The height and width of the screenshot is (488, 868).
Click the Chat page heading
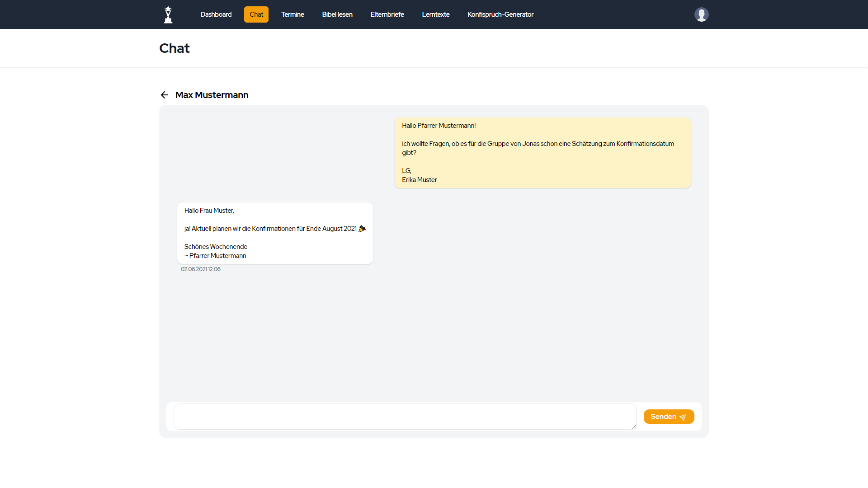(x=175, y=48)
